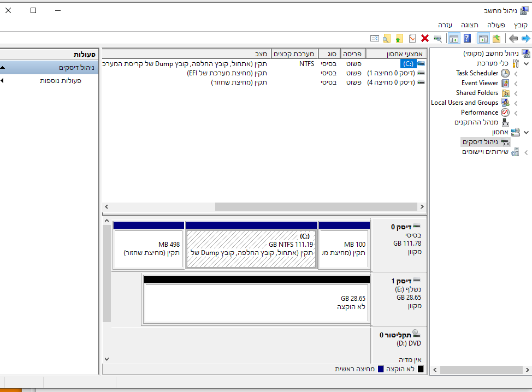532x392 pixels.
Task: Click the gray Forward arrow in toolbar
Action: coord(513,39)
